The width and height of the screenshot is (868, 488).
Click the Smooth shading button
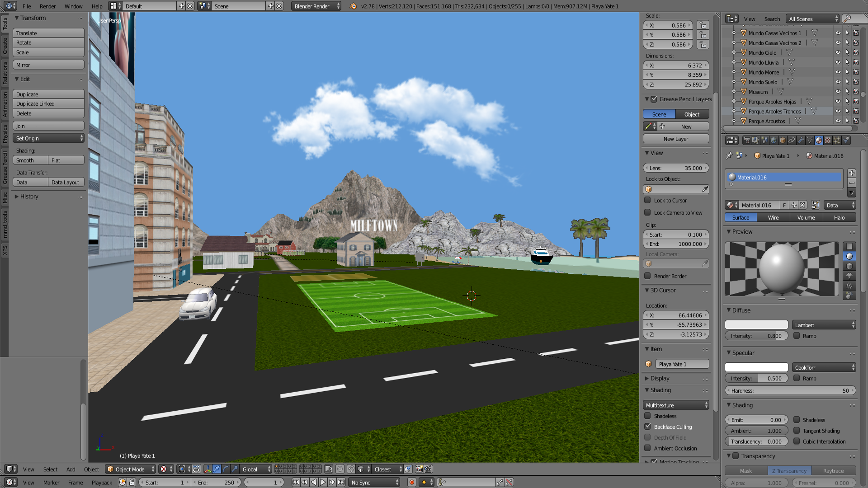pyautogui.click(x=30, y=160)
